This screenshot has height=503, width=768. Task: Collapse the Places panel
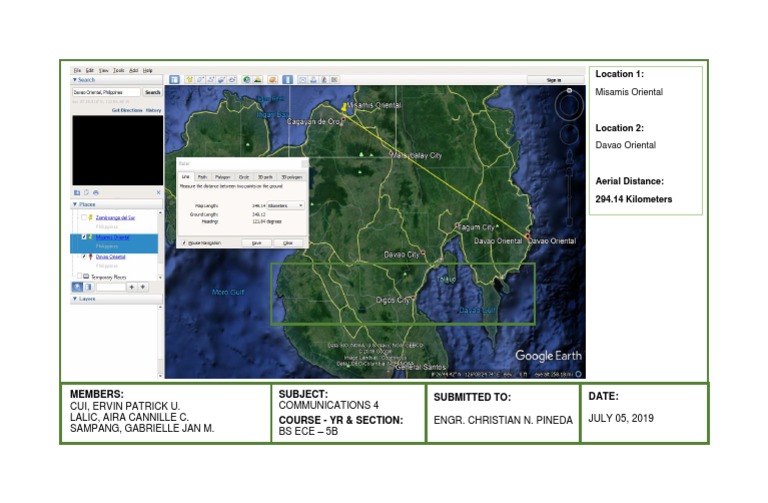[75, 204]
